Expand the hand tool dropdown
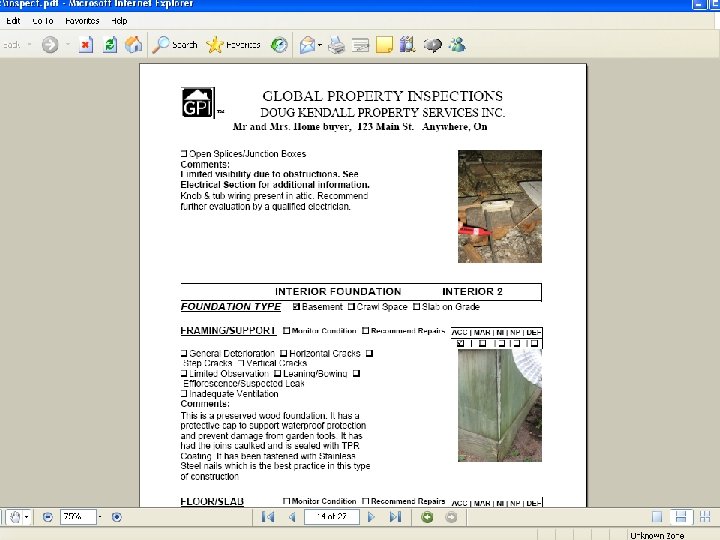This screenshot has width=720, height=540. point(27,517)
